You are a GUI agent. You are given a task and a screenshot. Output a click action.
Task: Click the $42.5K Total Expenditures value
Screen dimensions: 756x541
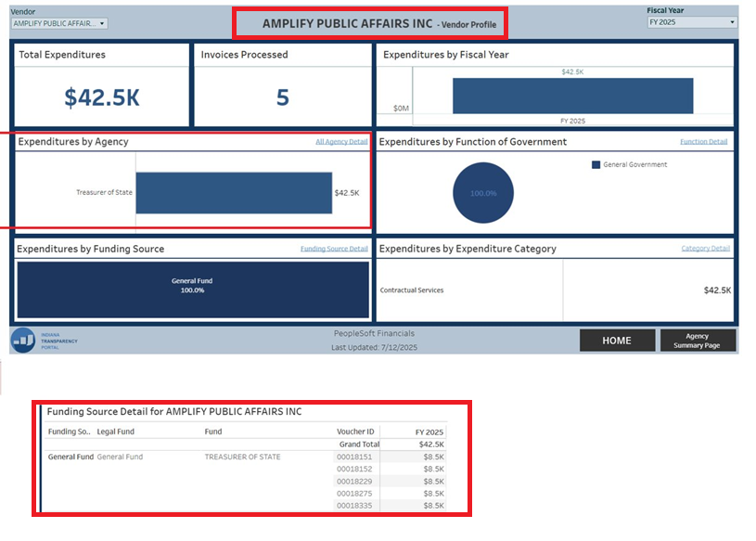point(102,97)
